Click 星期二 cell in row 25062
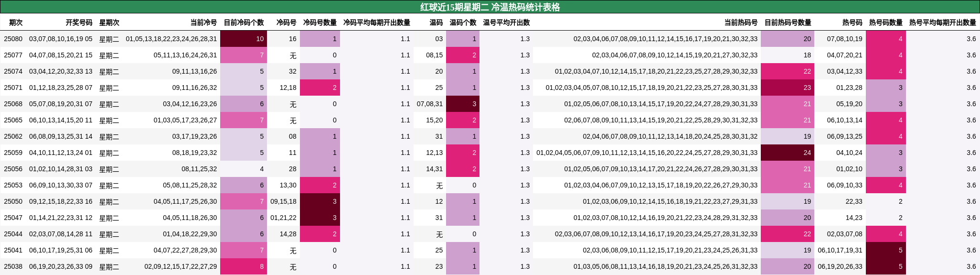 click(x=109, y=137)
